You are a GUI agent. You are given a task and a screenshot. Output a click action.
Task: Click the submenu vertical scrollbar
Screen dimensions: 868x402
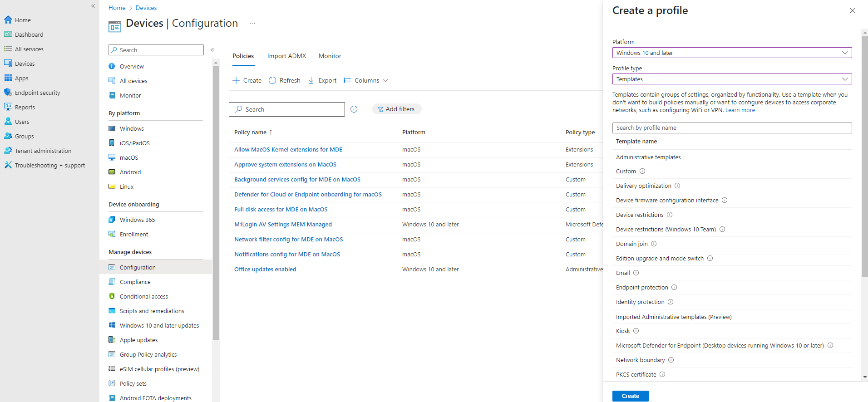(x=216, y=203)
